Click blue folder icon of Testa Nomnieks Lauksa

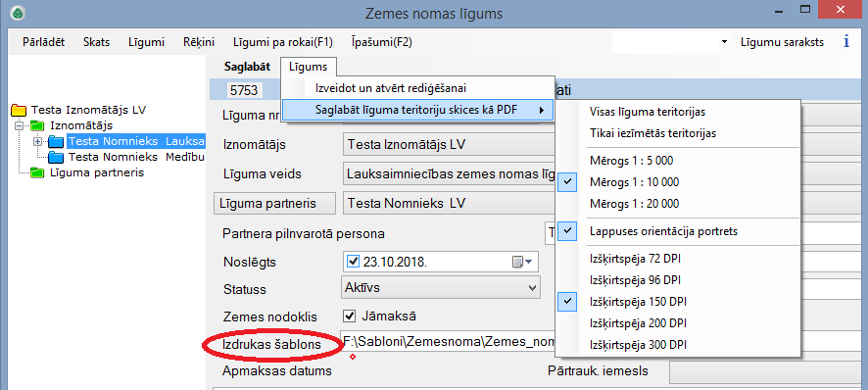click(x=56, y=142)
